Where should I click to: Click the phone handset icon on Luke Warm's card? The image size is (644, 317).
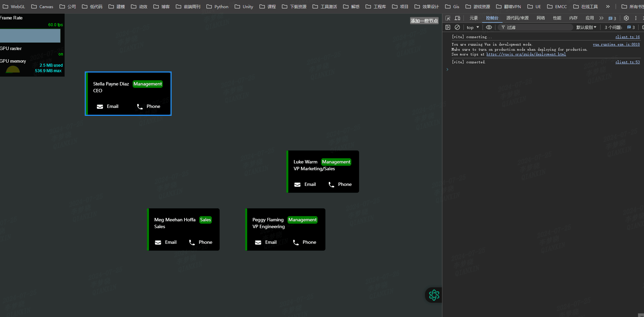click(x=332, y=185)
